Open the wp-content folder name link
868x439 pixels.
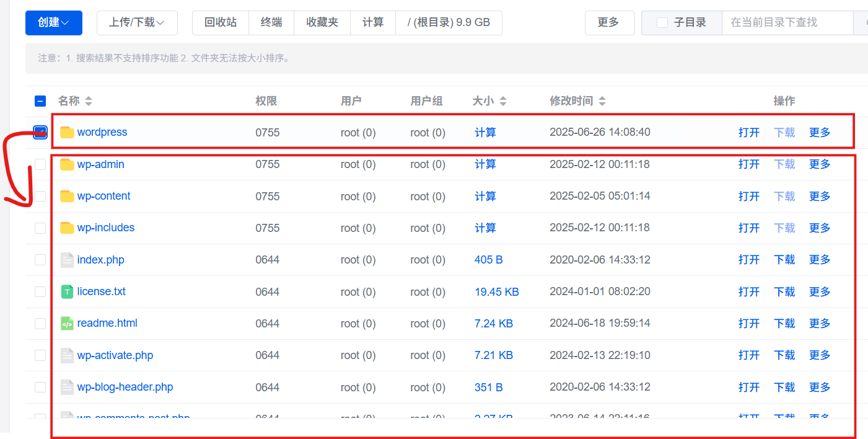coord(104,196)
